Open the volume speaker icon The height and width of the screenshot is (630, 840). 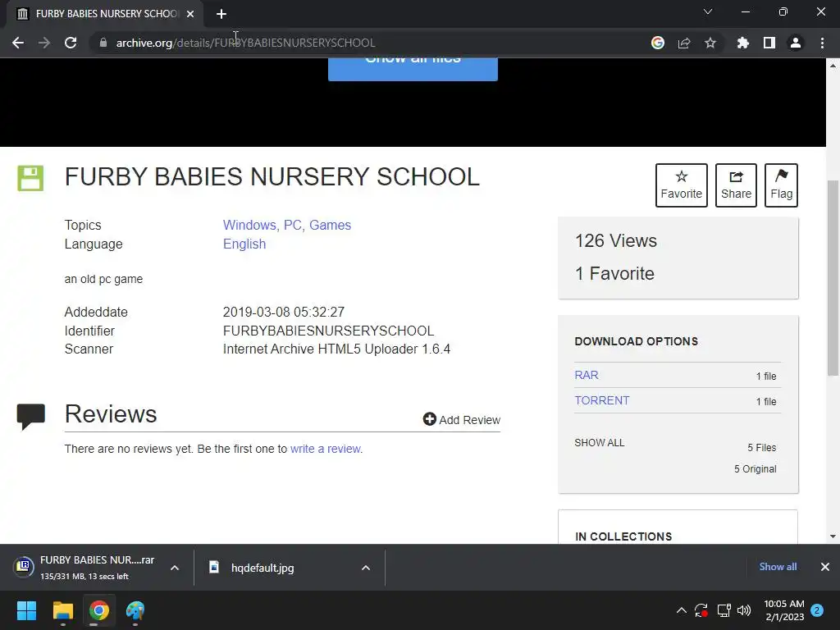(x=744, y=610)
